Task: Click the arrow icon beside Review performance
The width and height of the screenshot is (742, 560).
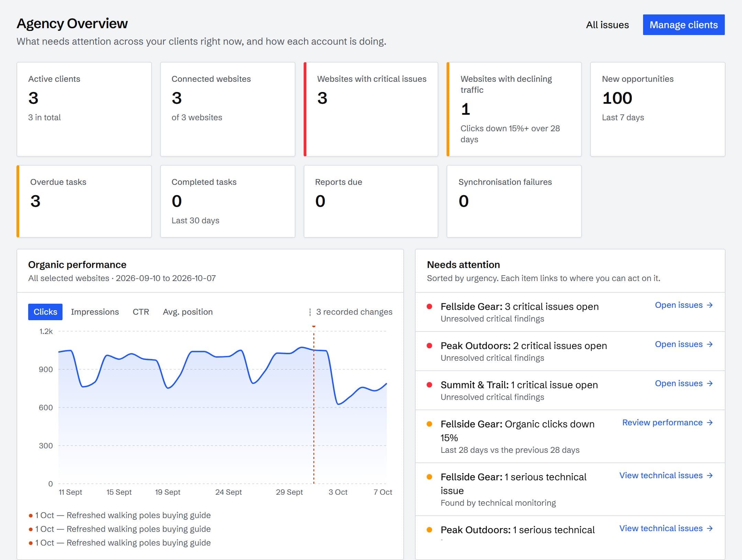Action: click(710, 423)
